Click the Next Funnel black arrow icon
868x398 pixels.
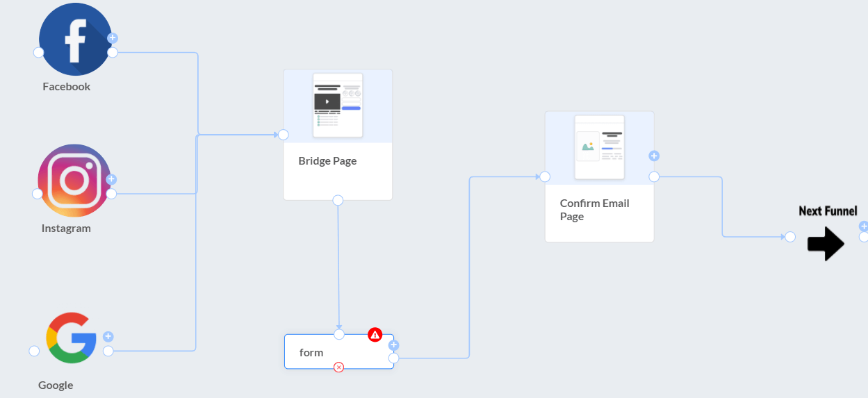click(826, 244)
